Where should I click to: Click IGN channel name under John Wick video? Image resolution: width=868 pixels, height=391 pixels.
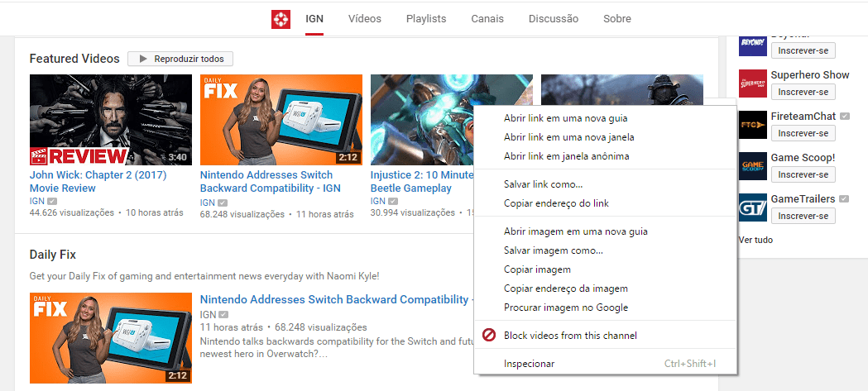[37, 202]
